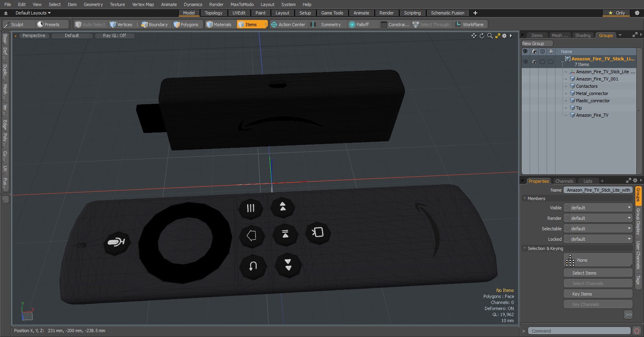Toggle the keying circle beside Visible

click(x=567, y=208)
